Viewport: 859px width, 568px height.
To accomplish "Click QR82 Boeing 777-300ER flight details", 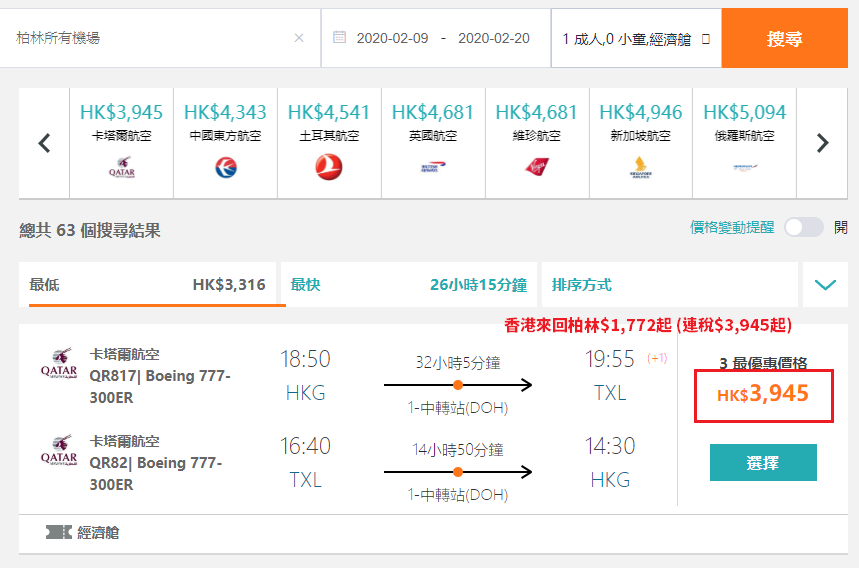I will (156, 474).
